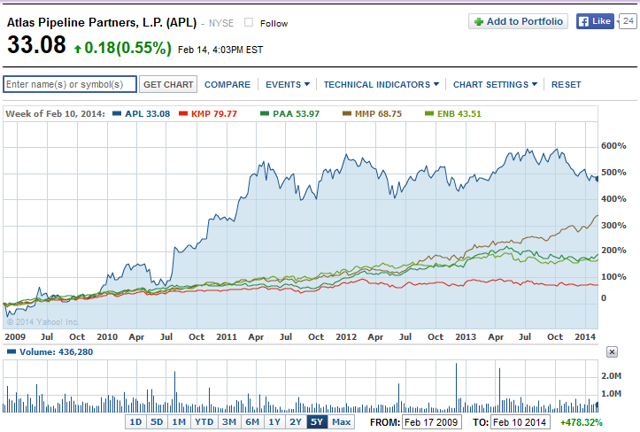This screenshot has width=640, height=432.
Task: Select the 1Y range tab
Action: coord(274,422)
